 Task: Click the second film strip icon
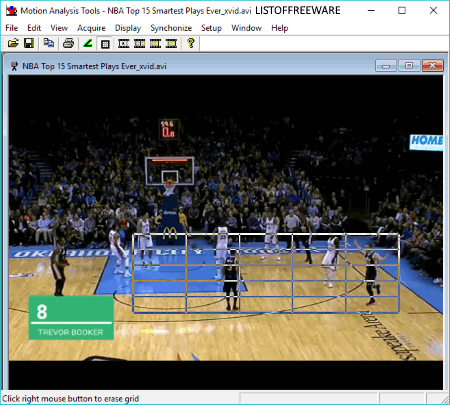coord(140,43)
